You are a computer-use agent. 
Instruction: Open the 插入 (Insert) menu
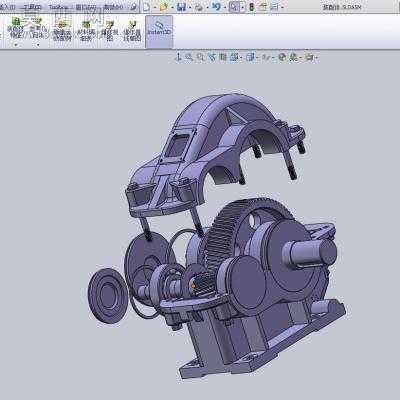(7, 7)
